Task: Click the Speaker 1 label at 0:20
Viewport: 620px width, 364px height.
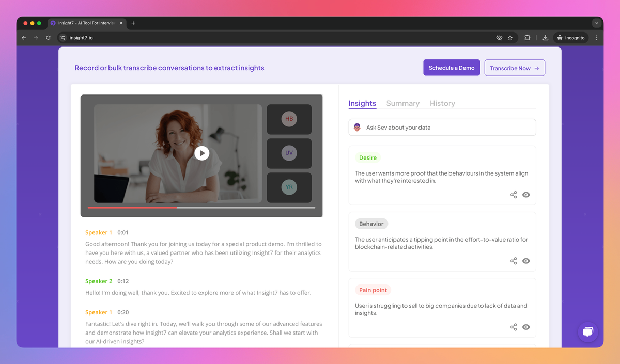Action: tap(99, 312)
